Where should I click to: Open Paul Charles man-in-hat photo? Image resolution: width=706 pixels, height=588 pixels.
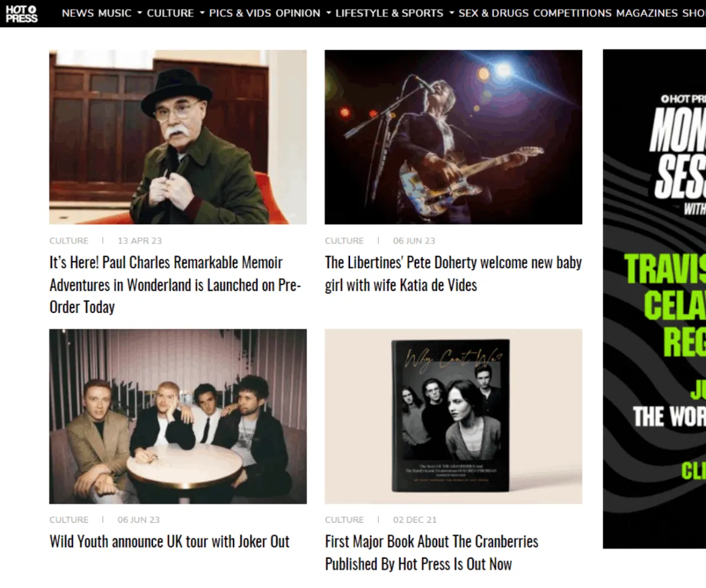tap(178, 137)
